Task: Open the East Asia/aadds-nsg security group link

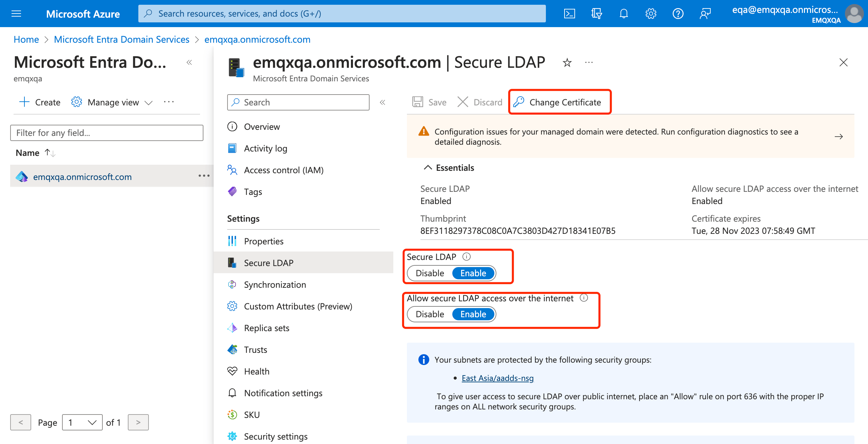Action: point(497,378)
